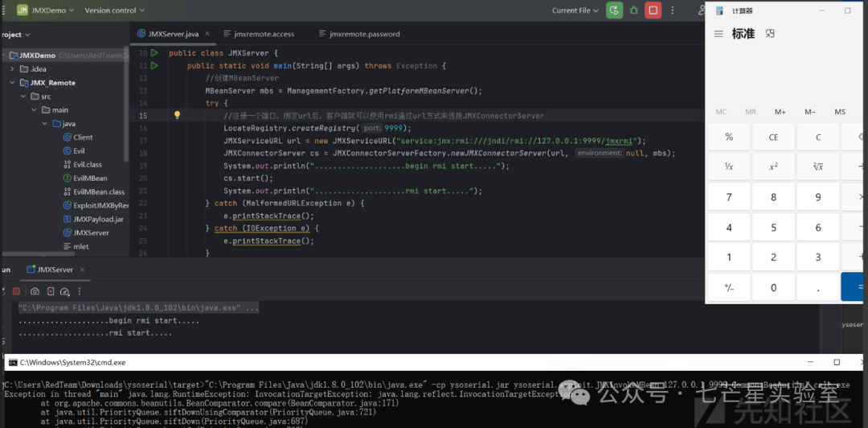Click the Calculator percent button
This screenshot has height=428, width=868.
click(729, 137)
